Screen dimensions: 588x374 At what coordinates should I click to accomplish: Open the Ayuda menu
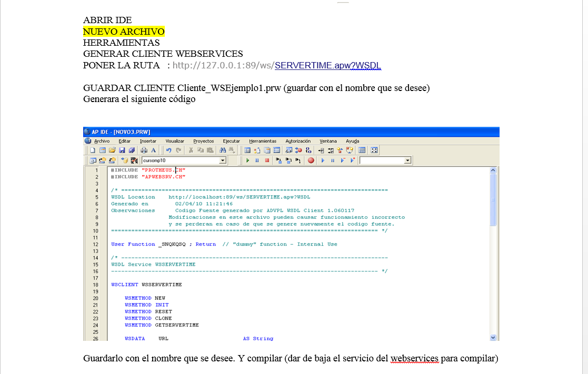click(x=353, y=141)
